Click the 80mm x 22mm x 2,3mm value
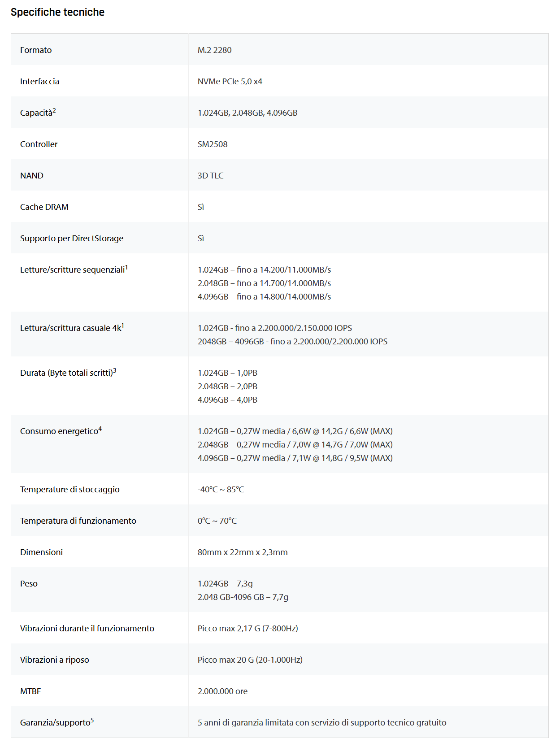The width and height of the screenshot is (560, 747). click(243, 552)
